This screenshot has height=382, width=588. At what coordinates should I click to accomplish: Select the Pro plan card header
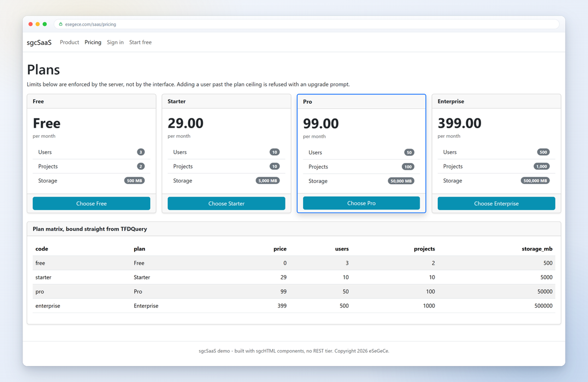[361, 102]
